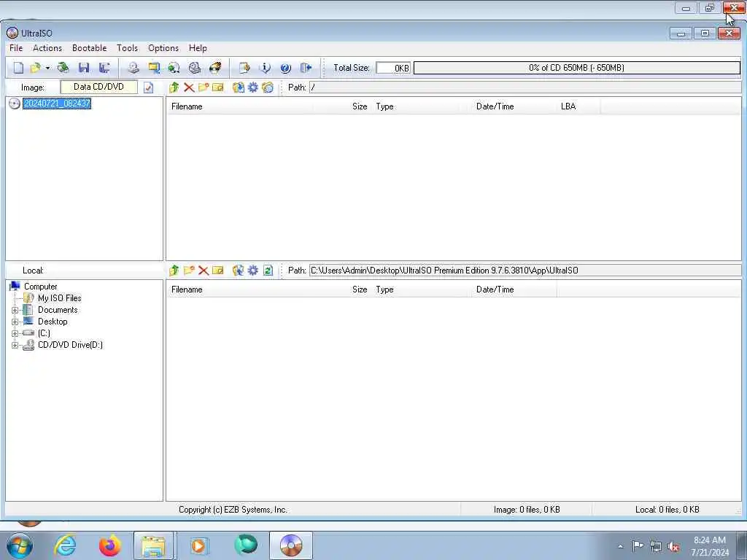
Task: Click the '0% of CD 650MB' capacity bar
Action: (x=577, y=68)
